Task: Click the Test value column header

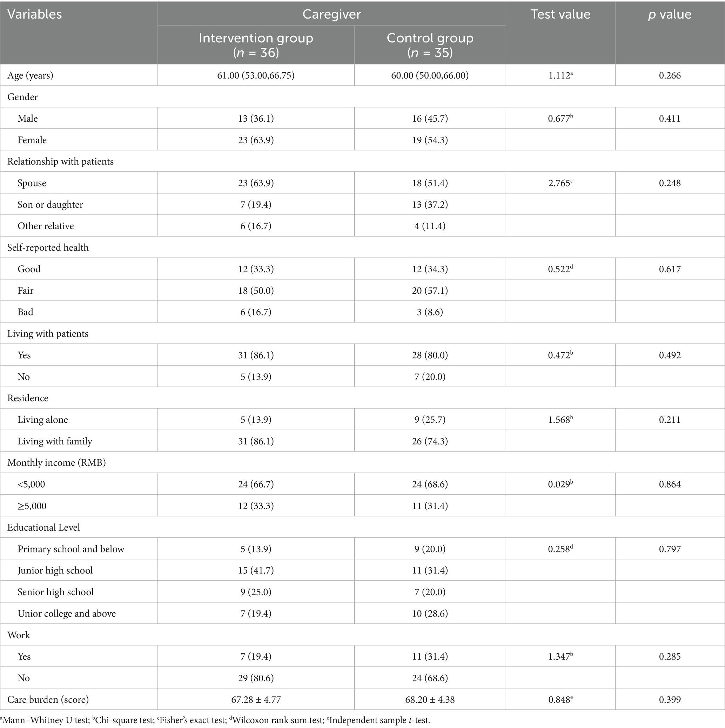Action: pyautogui.click(x=560, y=14)
